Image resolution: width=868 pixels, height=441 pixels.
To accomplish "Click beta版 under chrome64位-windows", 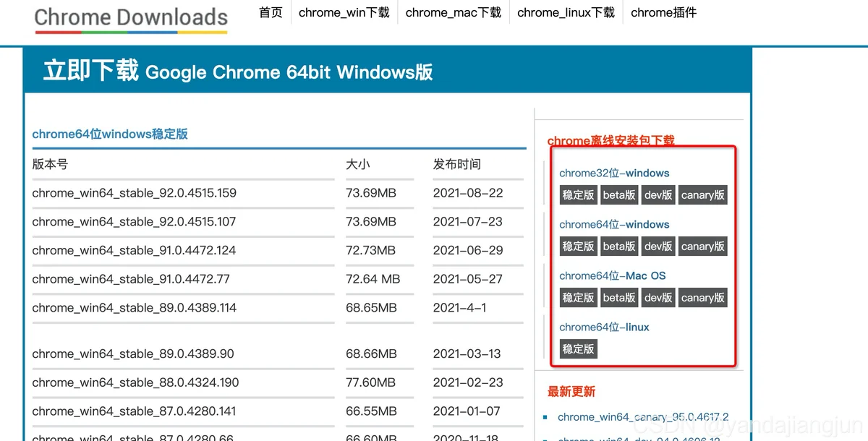I will pyautogui.click(x=619, y=247).
